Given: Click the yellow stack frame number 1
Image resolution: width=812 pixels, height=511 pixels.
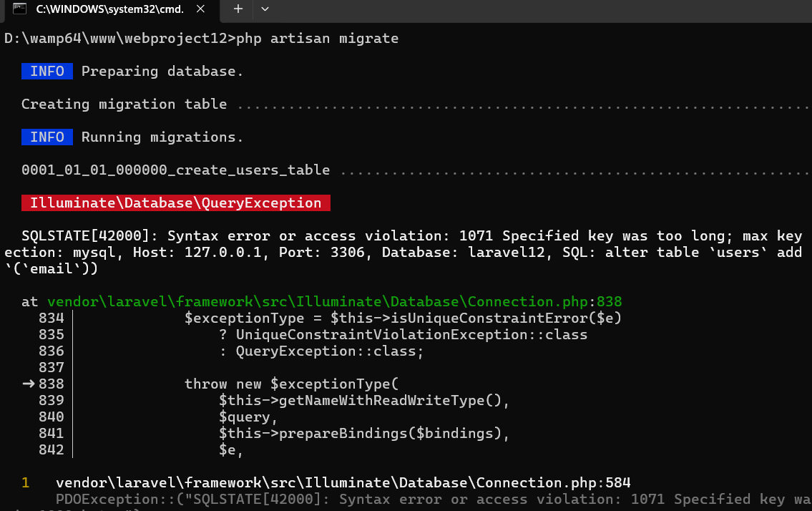Looking at the screenshot, I should coord(25,482).
